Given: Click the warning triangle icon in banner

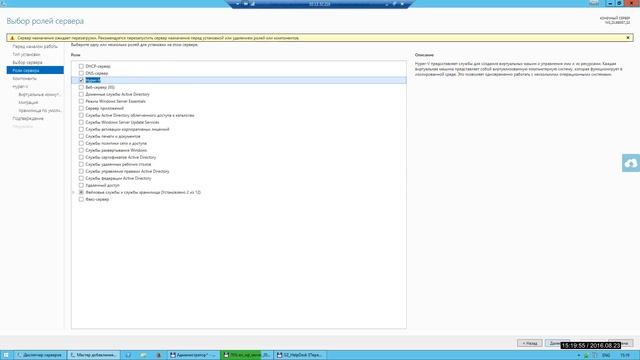Looking at the screenshot, I should [x=12, y=38].
